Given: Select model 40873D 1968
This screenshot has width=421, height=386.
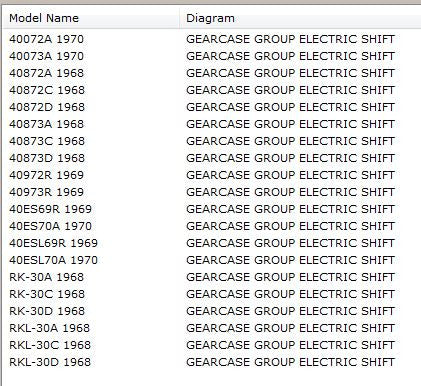Looking at the screenshot, I should click(47, 158).
